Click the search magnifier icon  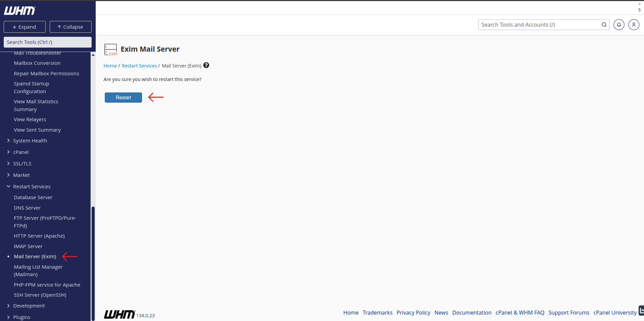604,25
